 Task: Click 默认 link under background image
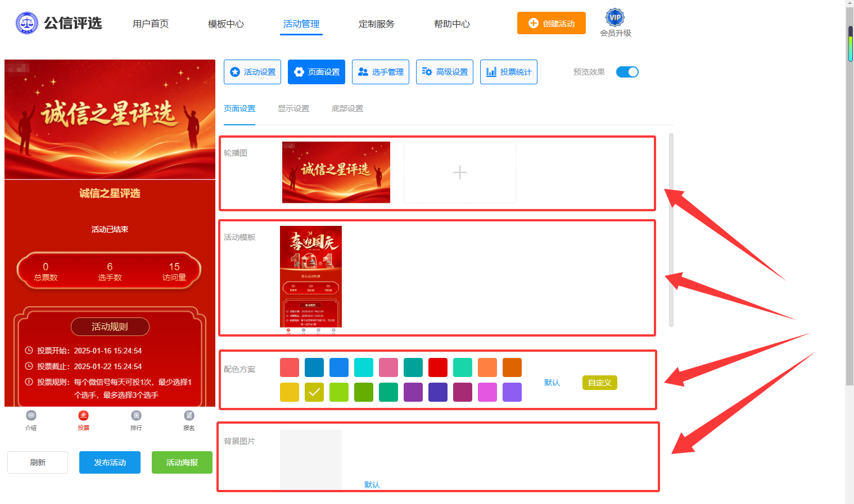click(x=372, y=485)
